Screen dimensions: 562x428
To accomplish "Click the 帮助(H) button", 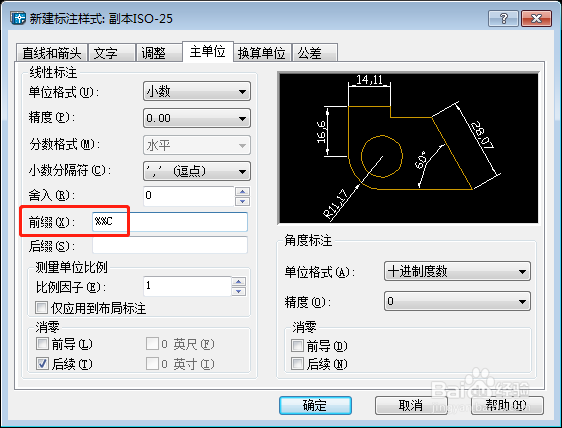I will [x=507, y=405].
